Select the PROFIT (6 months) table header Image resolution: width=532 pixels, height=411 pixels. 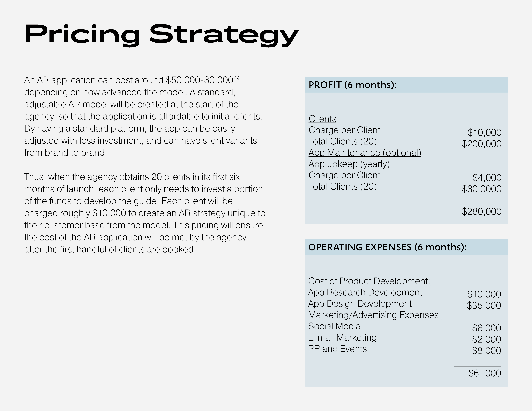click(352, 85)
